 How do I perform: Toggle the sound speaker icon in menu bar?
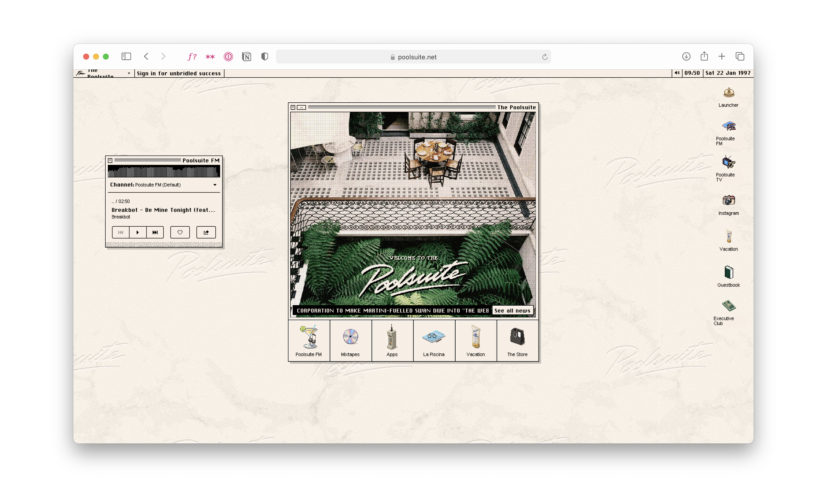click(x=677, y=73)
